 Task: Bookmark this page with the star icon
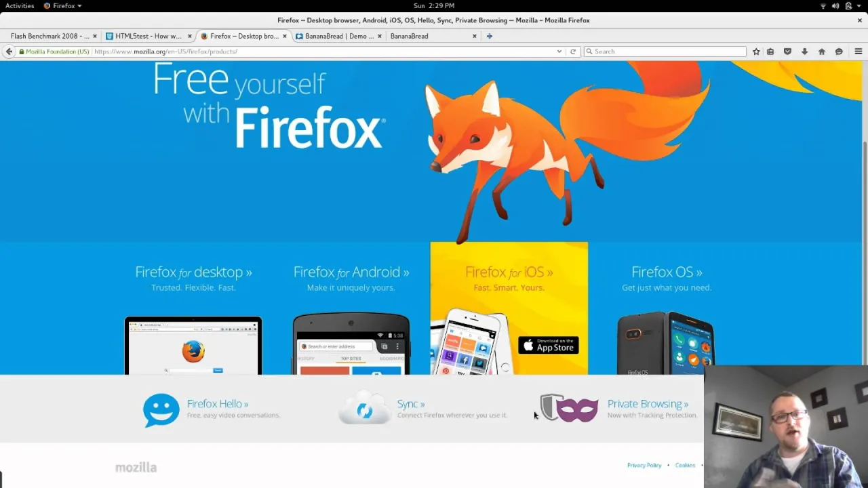click(756, 52)
